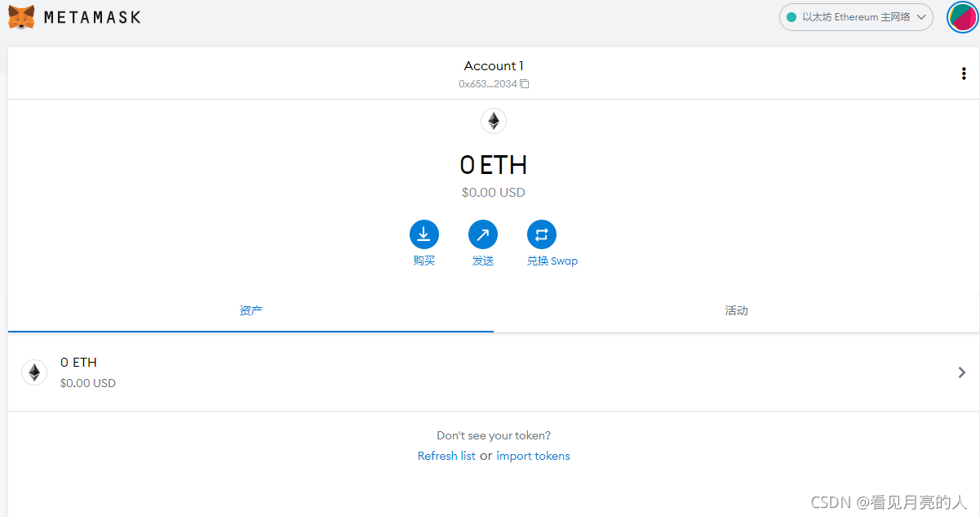Screen dimensions: 980x517
Task: Expand the 0 ETH asset row chevron
Action: (x=962, y=372)
